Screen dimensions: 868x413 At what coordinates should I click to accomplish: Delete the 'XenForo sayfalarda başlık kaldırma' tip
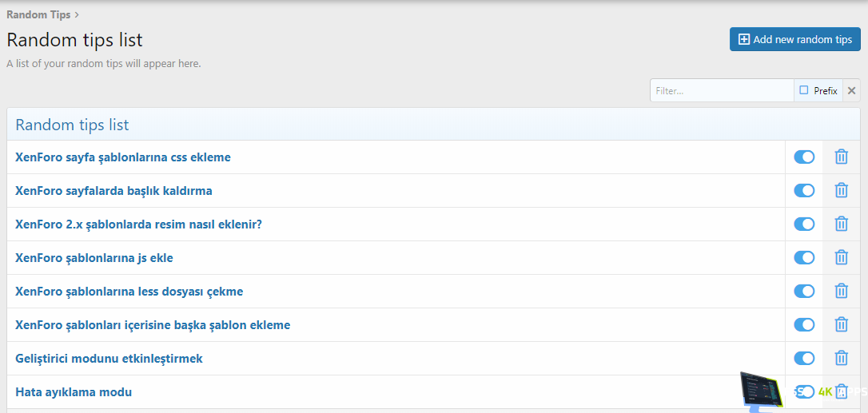(x=841, y=191)
